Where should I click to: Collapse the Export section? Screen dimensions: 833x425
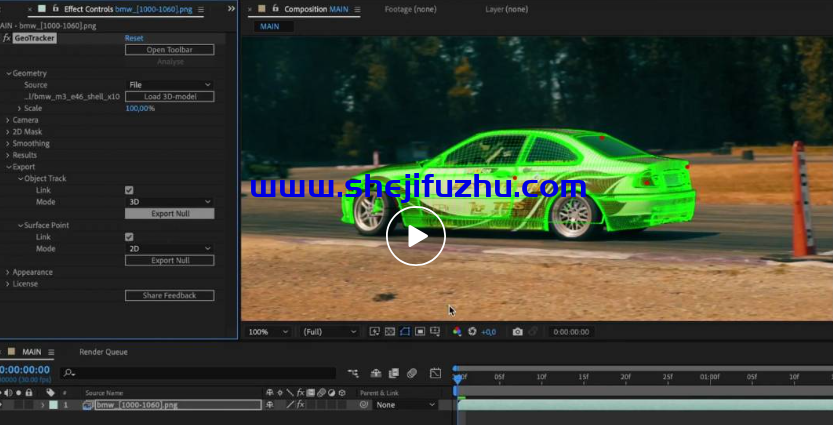(8, 167)
